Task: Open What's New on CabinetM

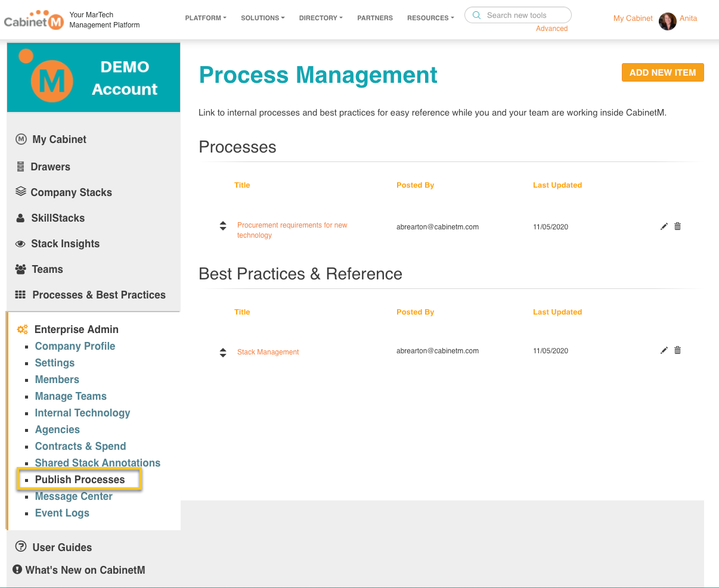Action: pos(85,570)
